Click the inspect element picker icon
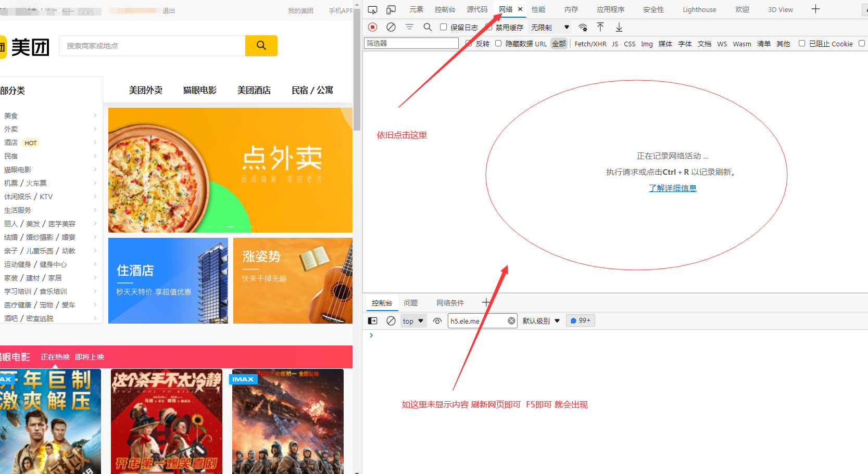Image resolution: width=868 pixels, height=474 pixels. point(372,9)
